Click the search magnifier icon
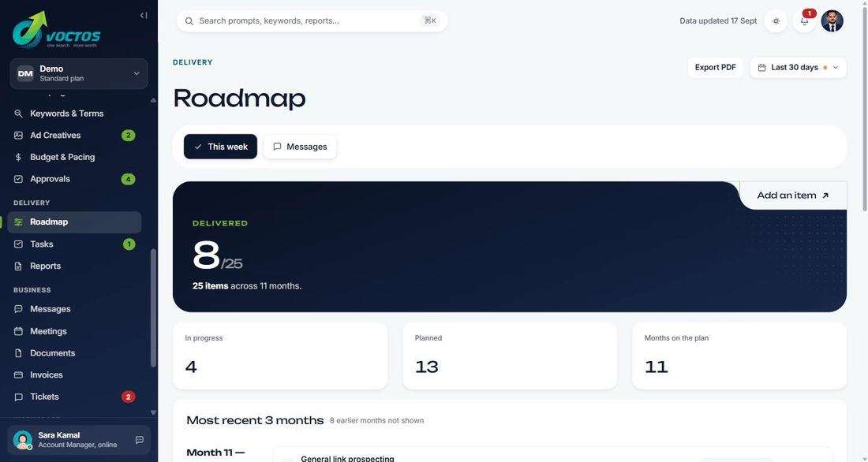Viewport: 868px width, 462px height. (189, 21)
